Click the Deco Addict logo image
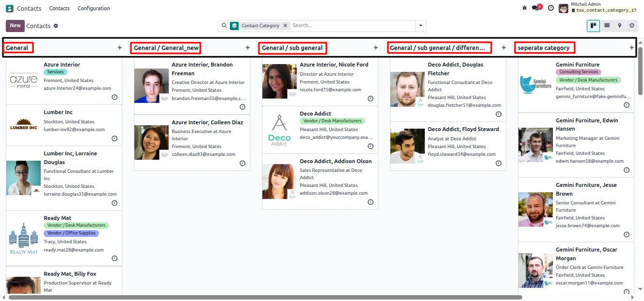The width and height of the screenshot is (644, 301). [279, 130]
